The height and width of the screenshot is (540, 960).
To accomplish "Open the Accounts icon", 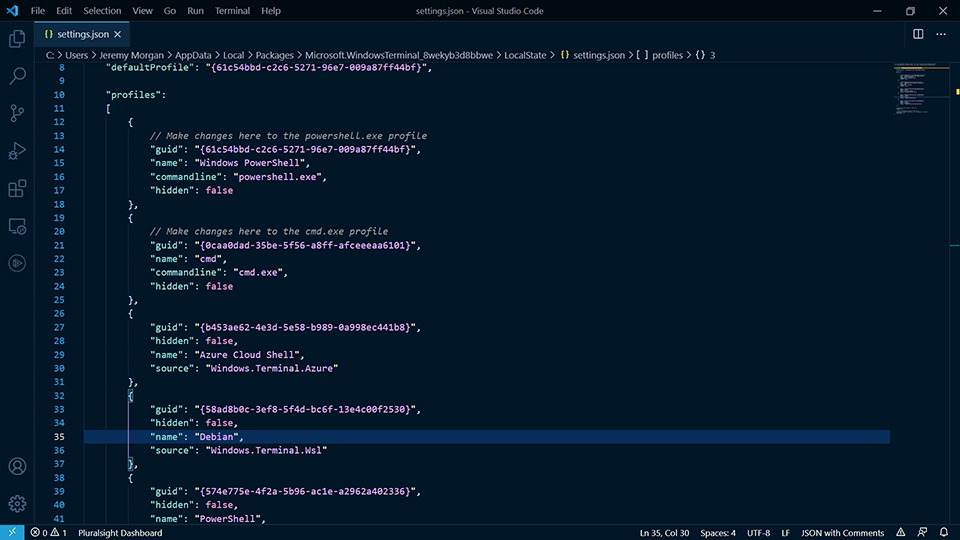I will tap(17, 466).
